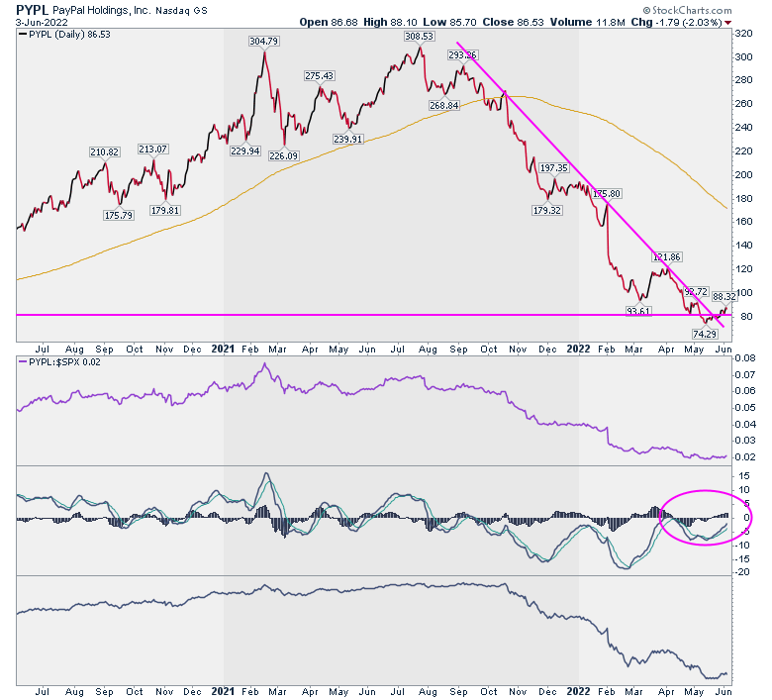Click the Chg -1.79 (-2.03%) value

pyautogui.click(x=676, y=22)
